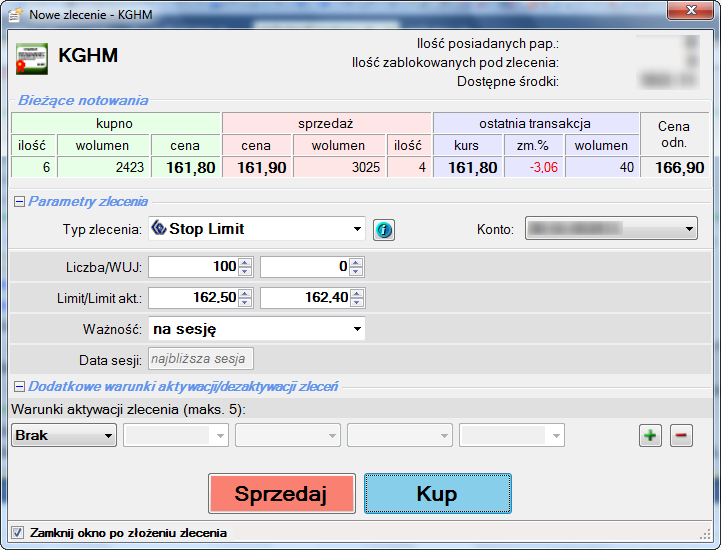Click the kupno ilość value 6
Image resolution: width=721 pixels, height=550 pixels.
click(34, 167)
